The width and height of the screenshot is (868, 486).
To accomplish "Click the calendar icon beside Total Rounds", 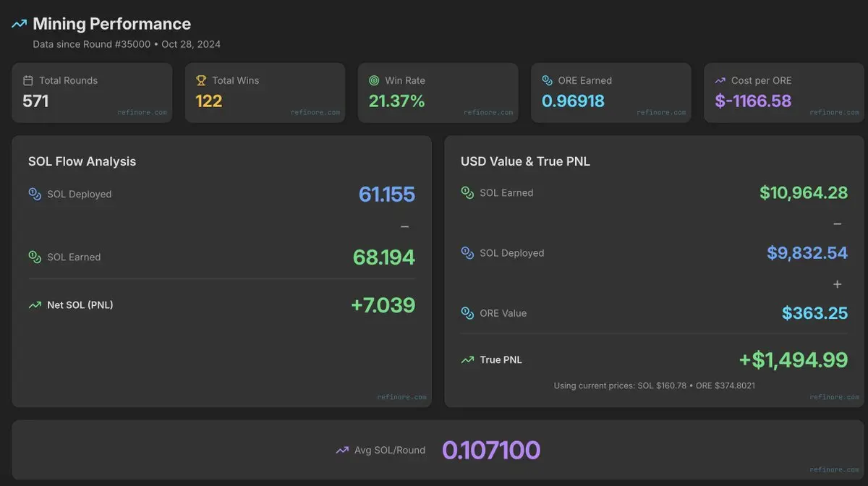I will [28, 80].
